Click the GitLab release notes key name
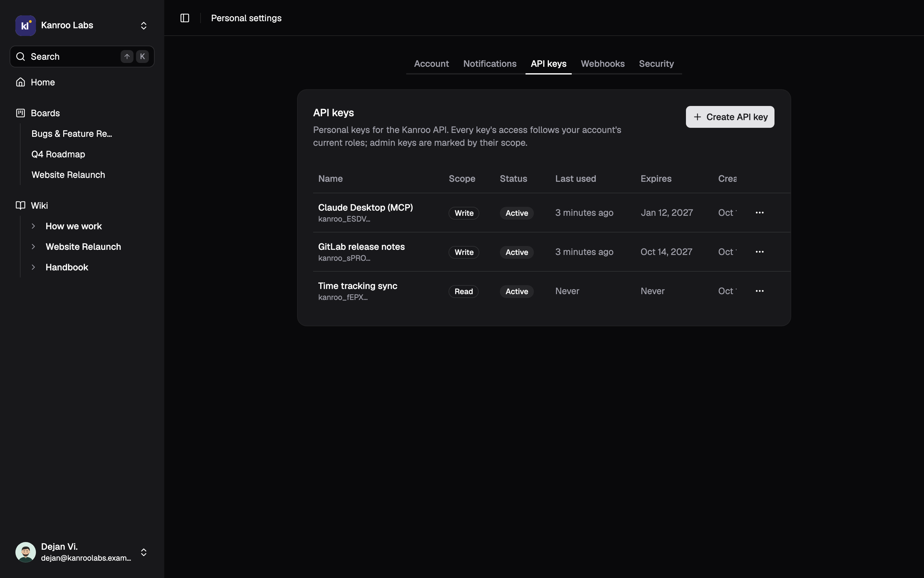Viewport: 924px width, 578px height. click(361, 247)
